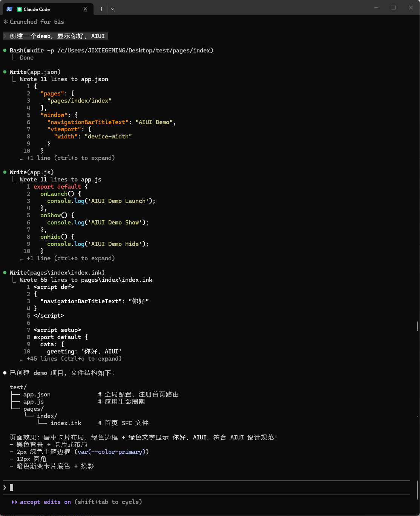
Task: Click the Write(pages\index\index.ink) heading
Action: [57, 273]
